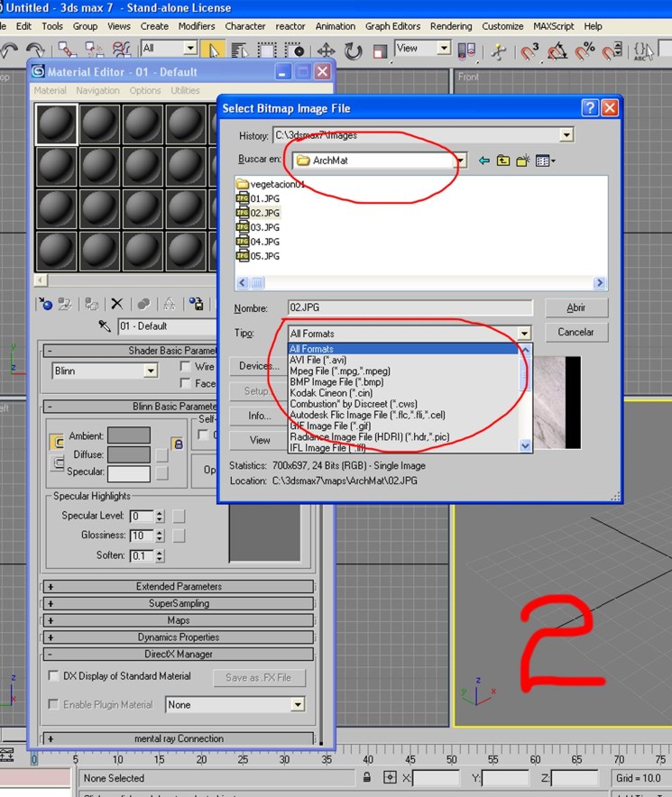This screenshot has height=797, width=672.
Task: Toggle the Spinner Snap icon
Action: click(612, 50)
